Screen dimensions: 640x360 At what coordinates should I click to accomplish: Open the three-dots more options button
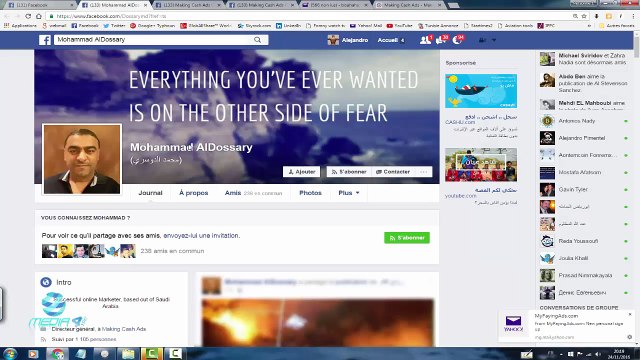pyautogui.click(x=424, y=172)
